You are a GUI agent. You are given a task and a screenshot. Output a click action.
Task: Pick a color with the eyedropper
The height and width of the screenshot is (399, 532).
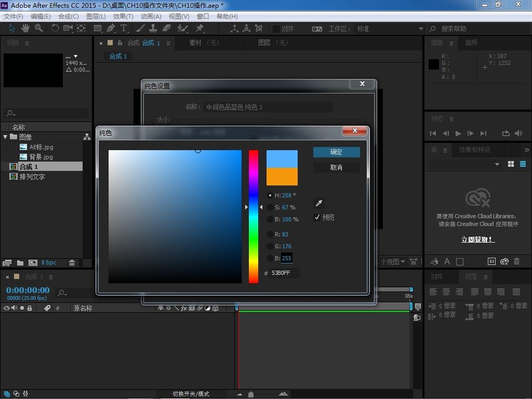coord(319,203)
